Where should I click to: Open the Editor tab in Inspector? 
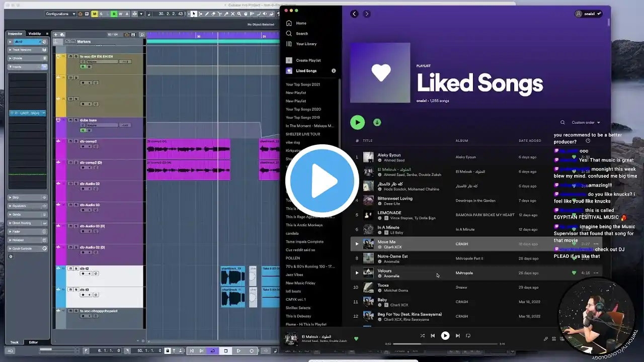coord(33,342)
